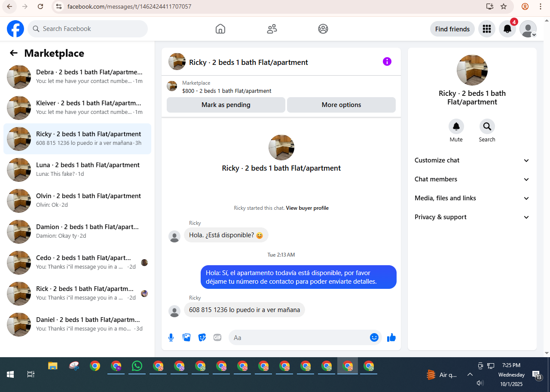Click the Search Facebook field
The image size is (550, 392).
coord(88,29)
